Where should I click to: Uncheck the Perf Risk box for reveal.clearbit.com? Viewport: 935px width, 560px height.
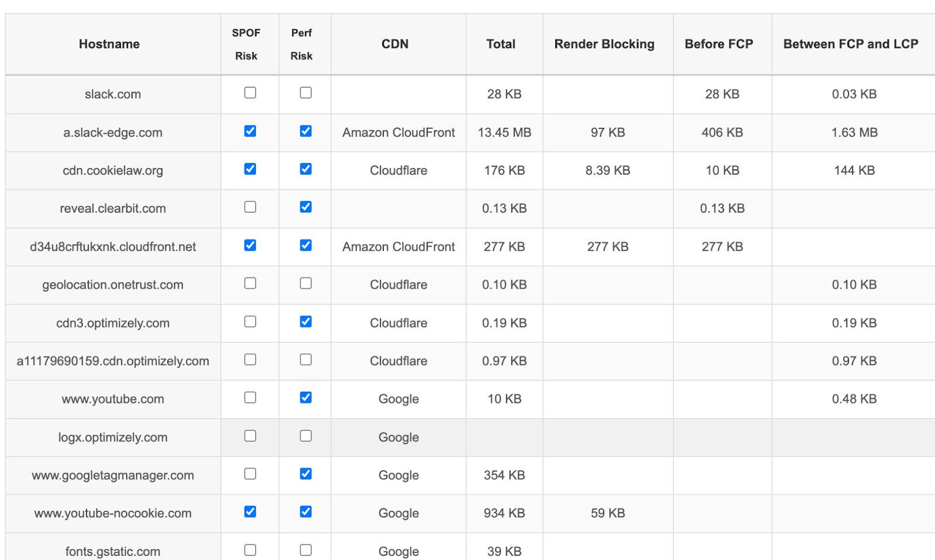[305, 208]
